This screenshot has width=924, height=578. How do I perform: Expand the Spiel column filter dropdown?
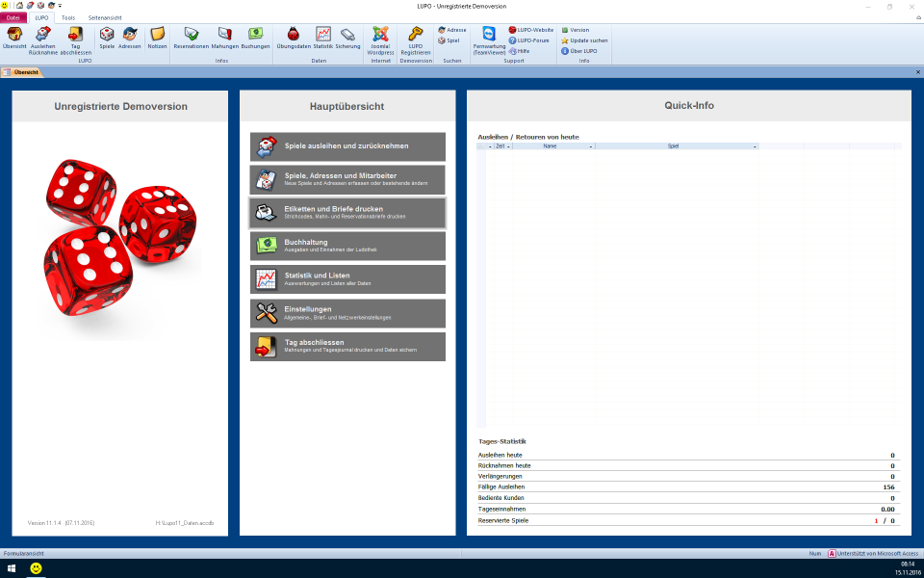755,146
